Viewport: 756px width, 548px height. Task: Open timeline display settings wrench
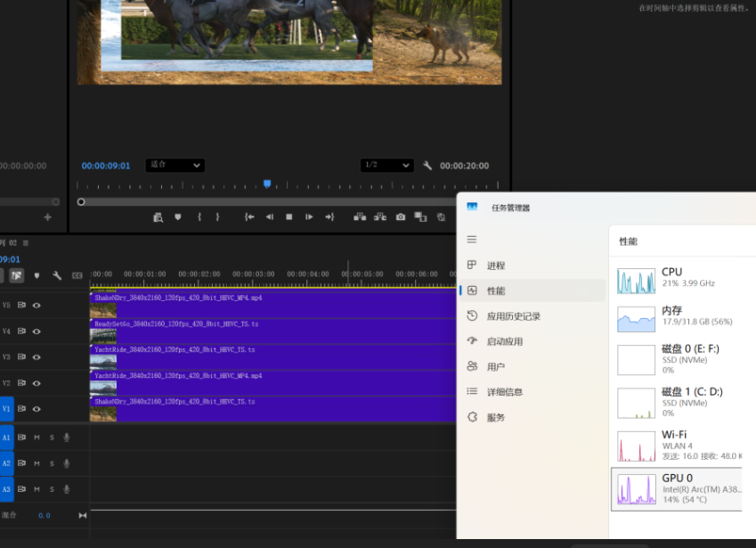pyautogui.click(x=57, y=275)
